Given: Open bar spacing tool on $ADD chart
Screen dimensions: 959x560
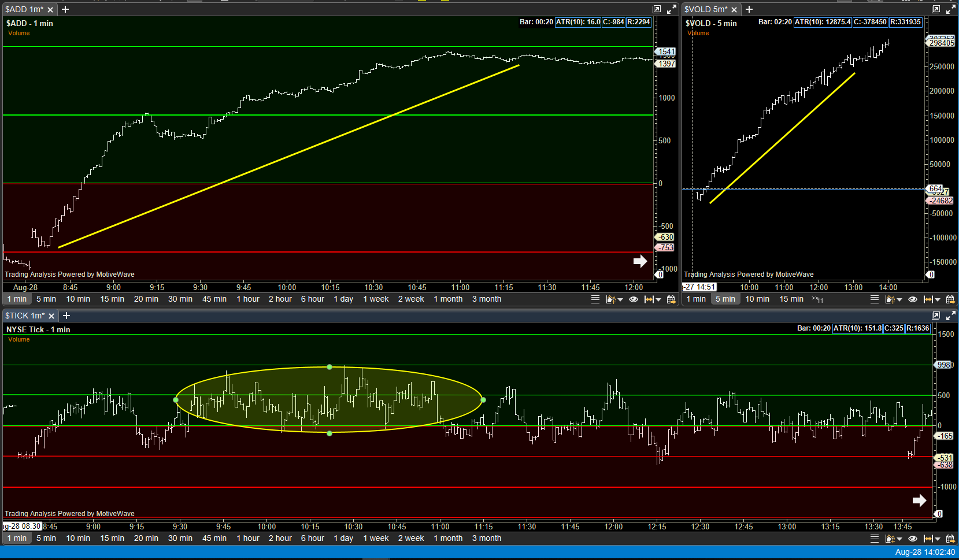Looking at the screenshot, I should click(649, 299).
